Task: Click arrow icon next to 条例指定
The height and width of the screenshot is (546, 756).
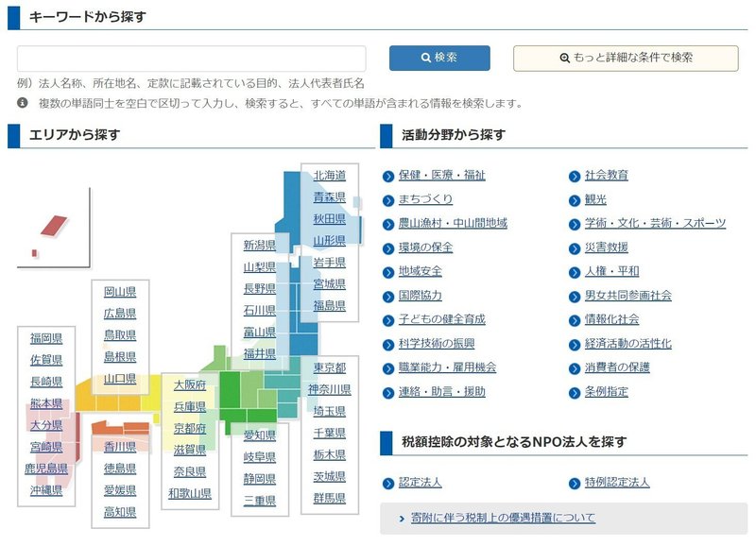Action: pos(575,393)
